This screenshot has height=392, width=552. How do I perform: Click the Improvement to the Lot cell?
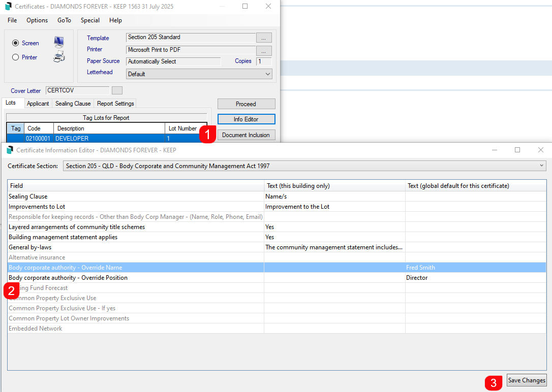click(334, 206)
